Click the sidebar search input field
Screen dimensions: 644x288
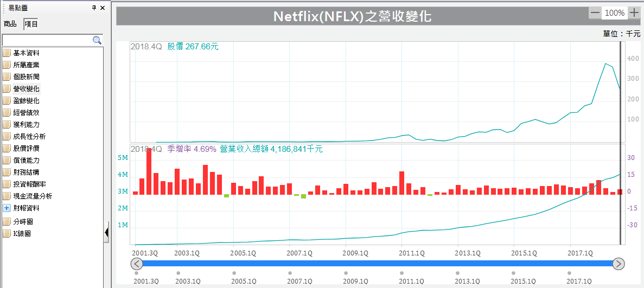[x=47, y=41]
